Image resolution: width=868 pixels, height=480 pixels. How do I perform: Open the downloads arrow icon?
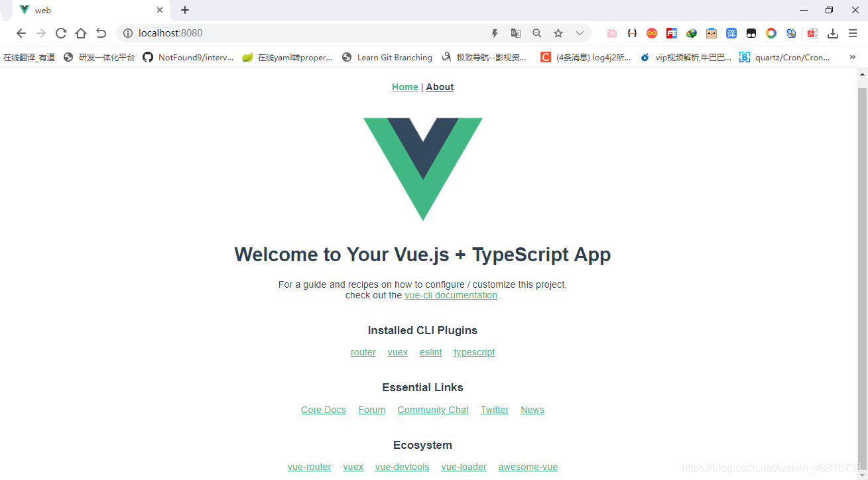tap(834, 33)
